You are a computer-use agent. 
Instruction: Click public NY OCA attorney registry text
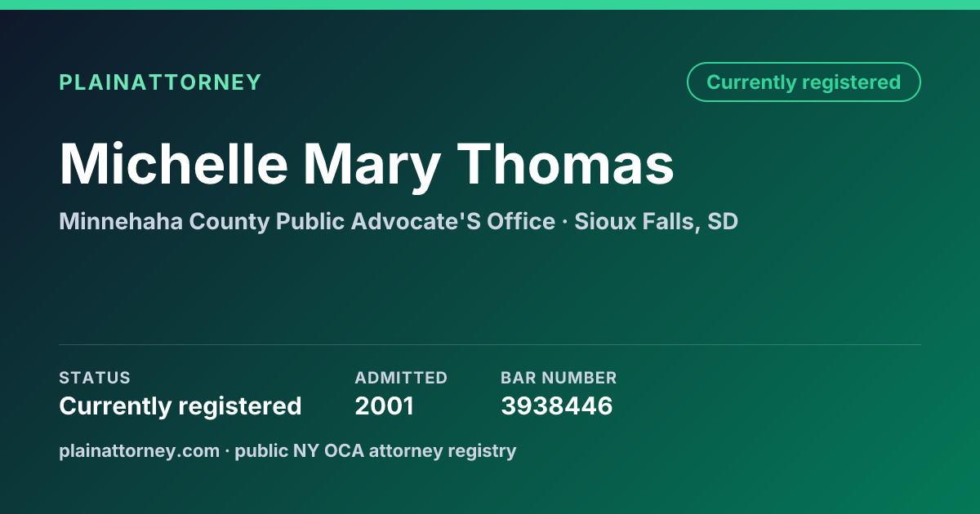pos(376,450)
